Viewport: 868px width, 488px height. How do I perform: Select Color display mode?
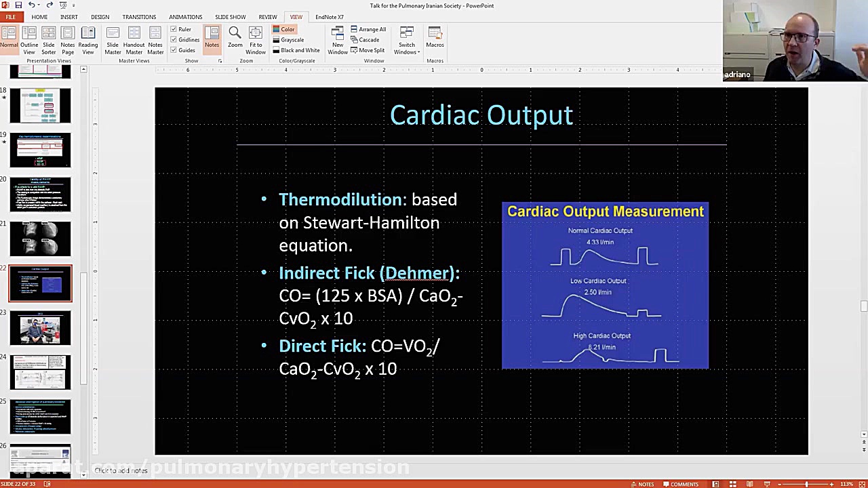pyautogui.click(x=283, y=29)
